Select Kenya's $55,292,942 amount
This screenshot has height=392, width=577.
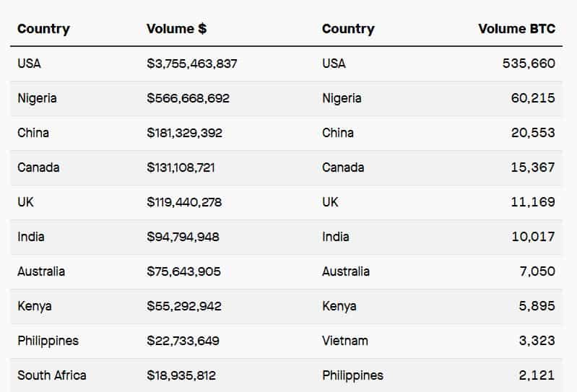[184, 306]
